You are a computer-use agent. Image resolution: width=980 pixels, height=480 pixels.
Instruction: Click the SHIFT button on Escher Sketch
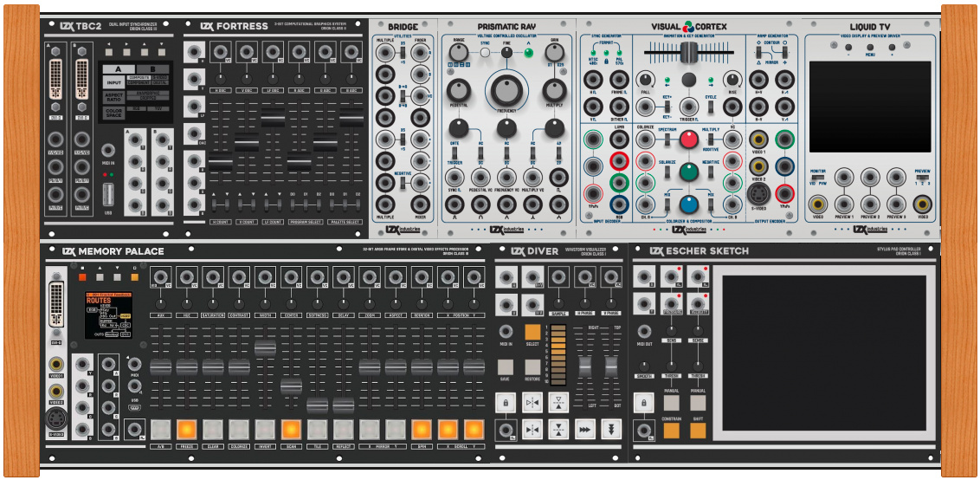point(698,431)
